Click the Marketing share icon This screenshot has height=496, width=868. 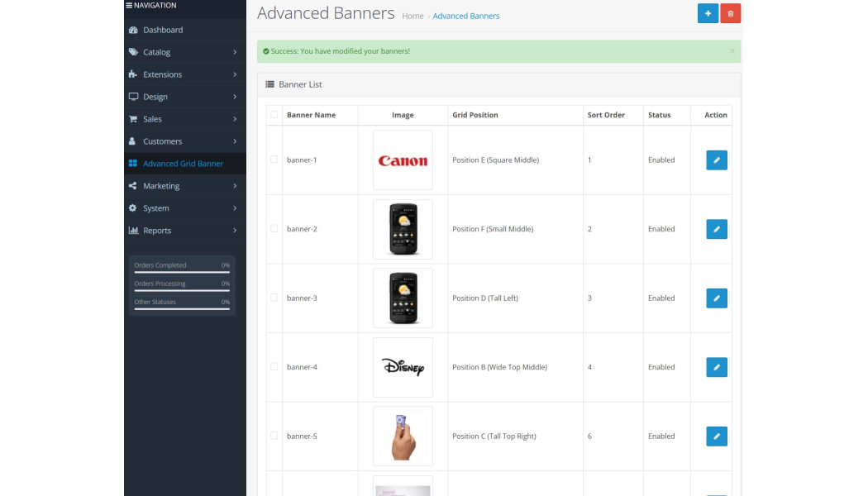(x=133, y=185)
